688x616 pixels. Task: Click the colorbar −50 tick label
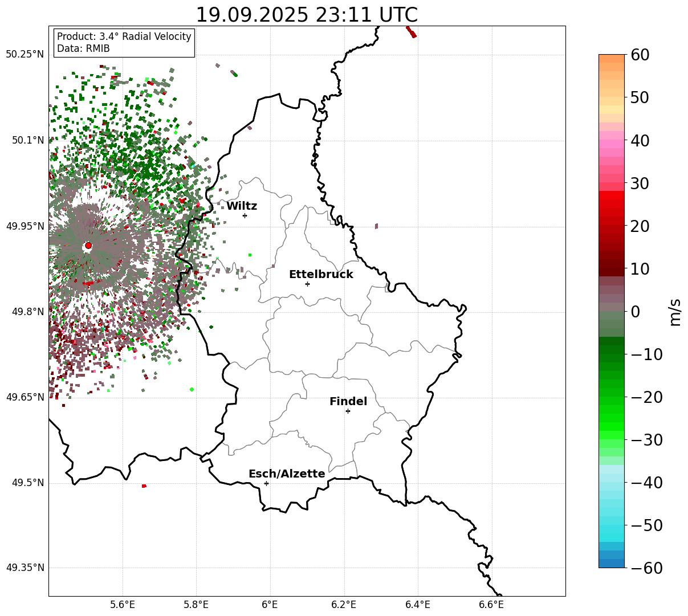646,525
